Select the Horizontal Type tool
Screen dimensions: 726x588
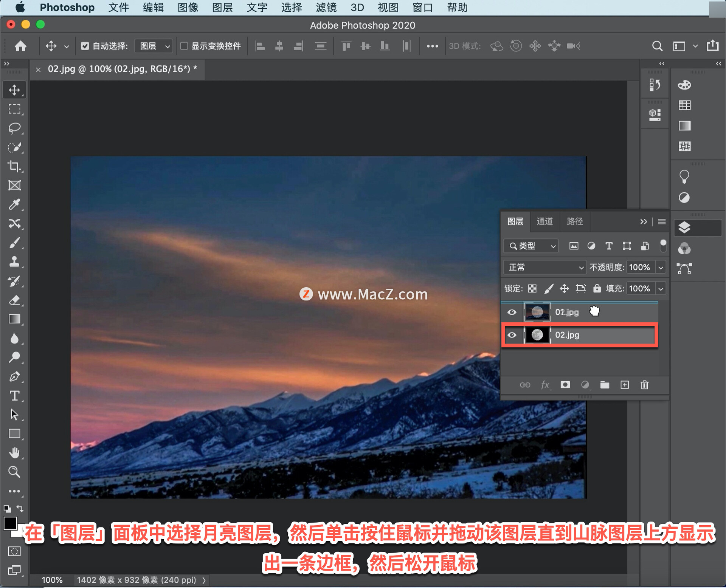coord(14,396)
